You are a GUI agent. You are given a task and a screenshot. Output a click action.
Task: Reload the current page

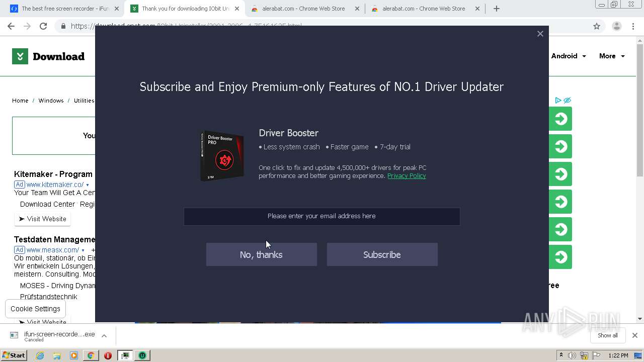point(43,26)
